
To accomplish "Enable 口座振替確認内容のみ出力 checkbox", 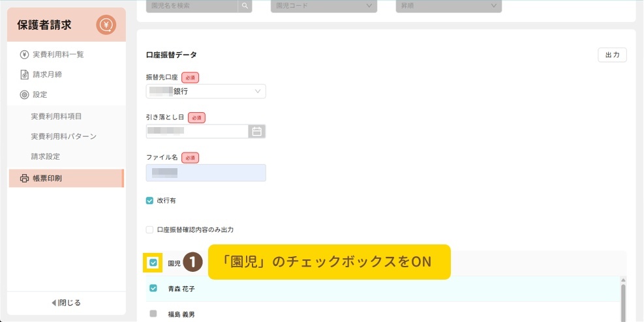I will point(150,229).
